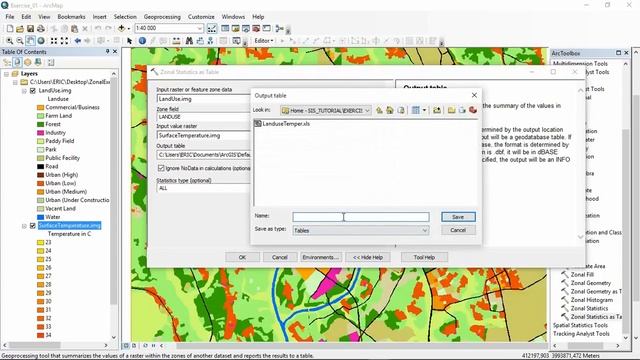Select the Zoom Out magnifier tool
Screen dimensions: 640x360
[20, 41]
